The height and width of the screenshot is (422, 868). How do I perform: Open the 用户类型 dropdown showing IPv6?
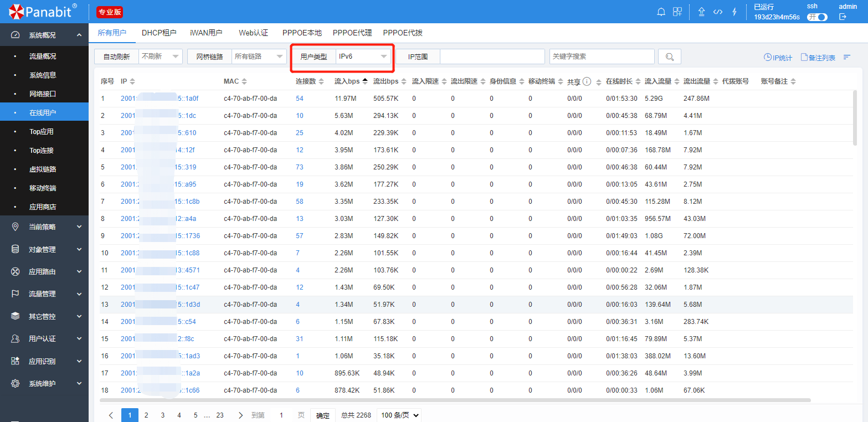(363, 56)
